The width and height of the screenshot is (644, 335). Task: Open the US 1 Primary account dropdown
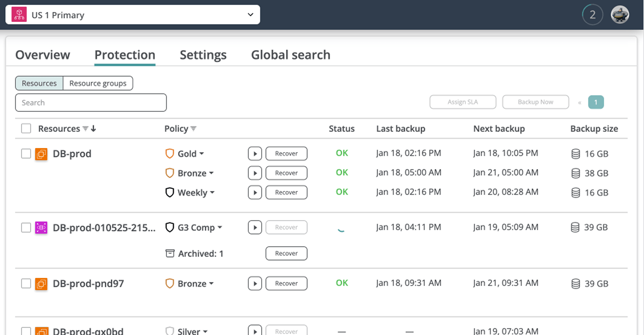pyautogui.click(x=132, y=15)
